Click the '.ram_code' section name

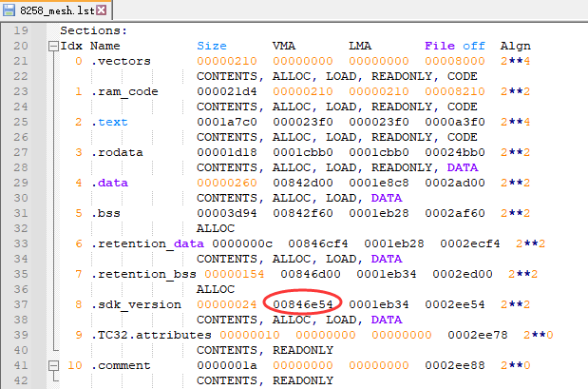tap(124, 91)
